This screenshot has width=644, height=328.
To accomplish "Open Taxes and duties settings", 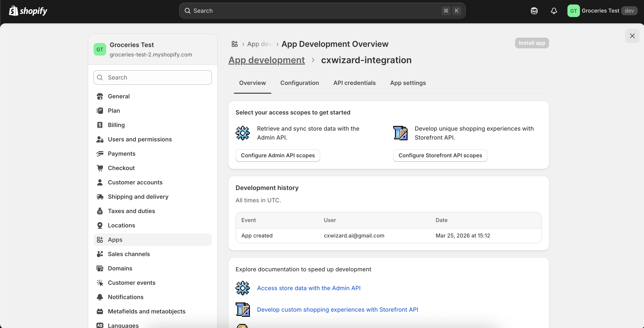I will 131,211.
